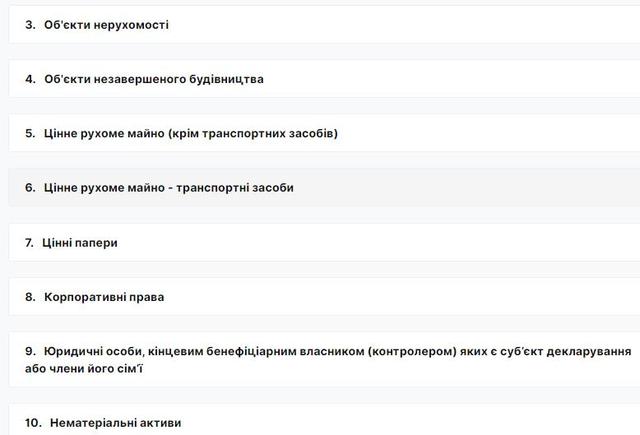The width and height of the screenshot is (640, 435).
Task: Click the number 4 heading label
Action: coord(30,78)
